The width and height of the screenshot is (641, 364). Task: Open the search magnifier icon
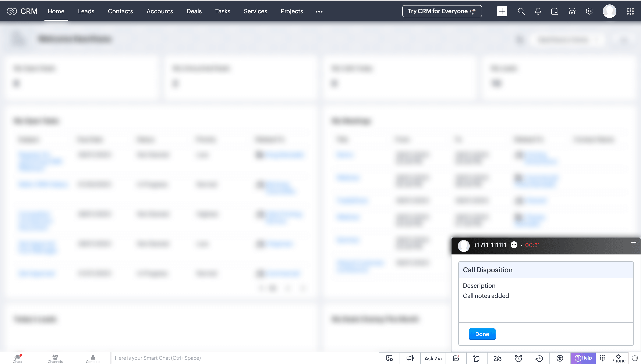(x=521, y=11)
